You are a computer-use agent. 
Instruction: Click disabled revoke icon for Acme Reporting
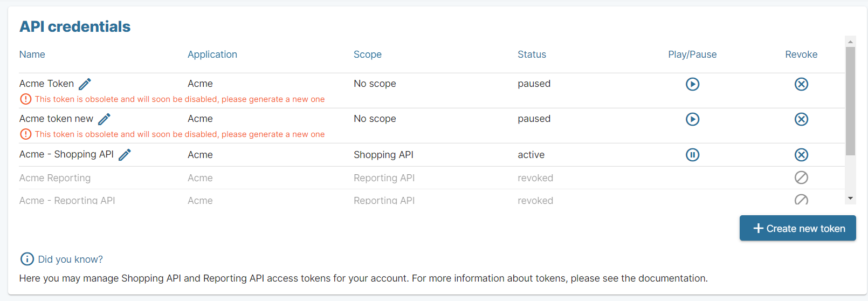point(801,177)
